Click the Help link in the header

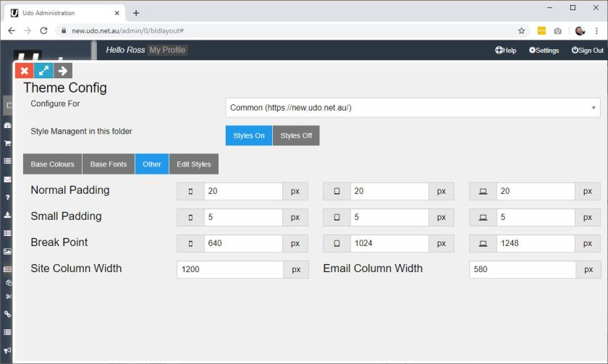point(506,51)
